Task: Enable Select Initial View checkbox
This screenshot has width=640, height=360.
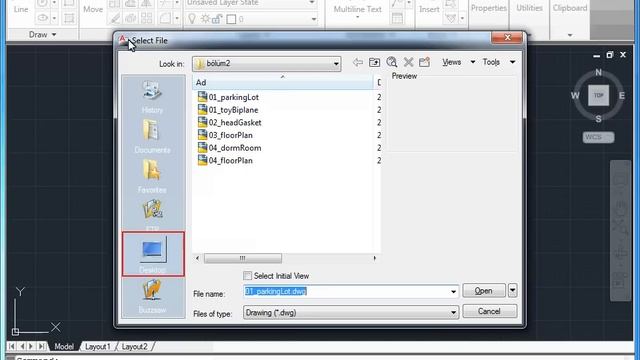Action: point(247,276)
